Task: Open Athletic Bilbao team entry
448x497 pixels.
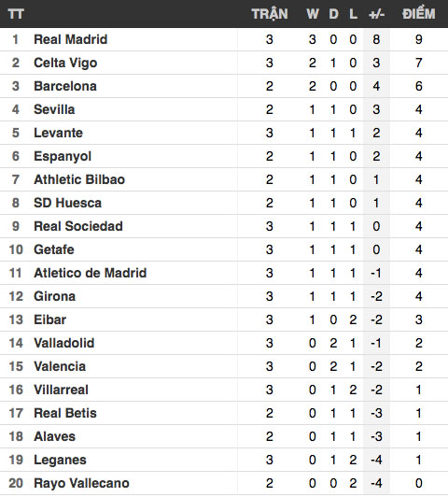Action: click(x=79, y=179)
